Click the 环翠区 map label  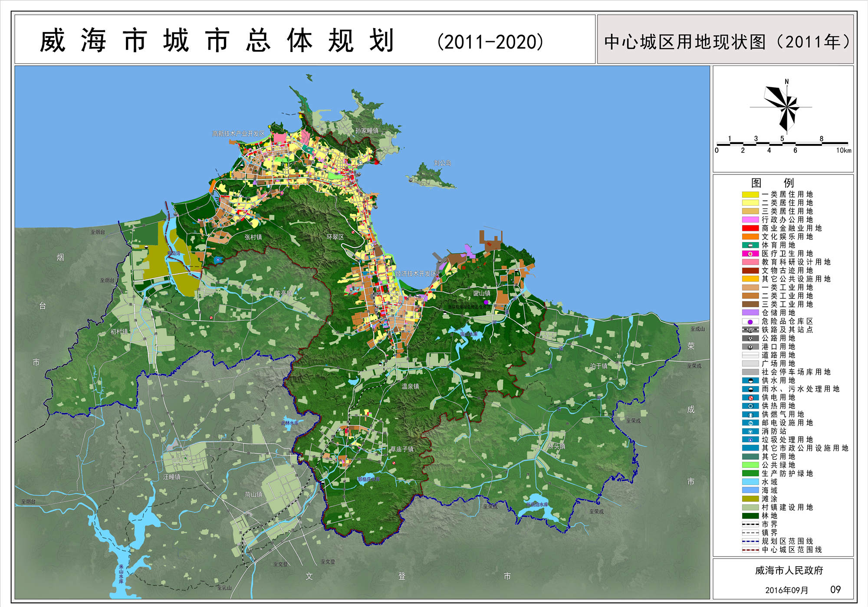335,237
